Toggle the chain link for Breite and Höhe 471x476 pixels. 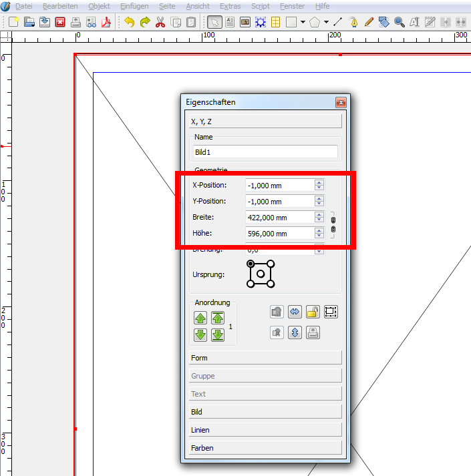333,224
